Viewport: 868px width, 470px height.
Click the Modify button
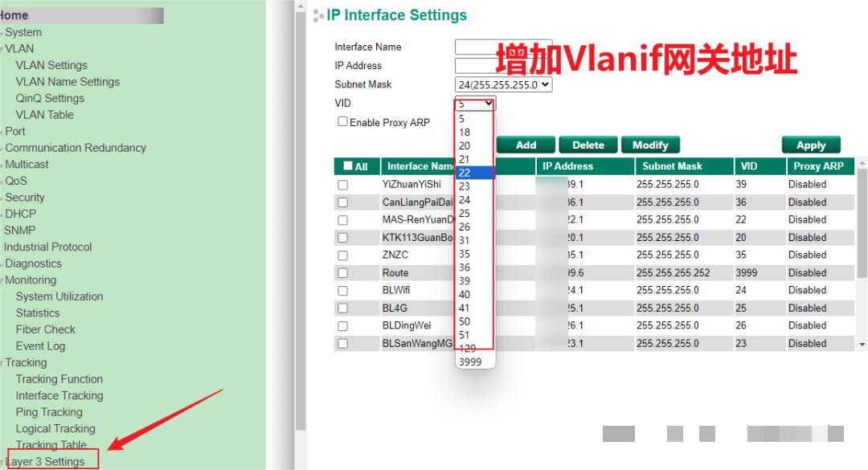(650, 145)
